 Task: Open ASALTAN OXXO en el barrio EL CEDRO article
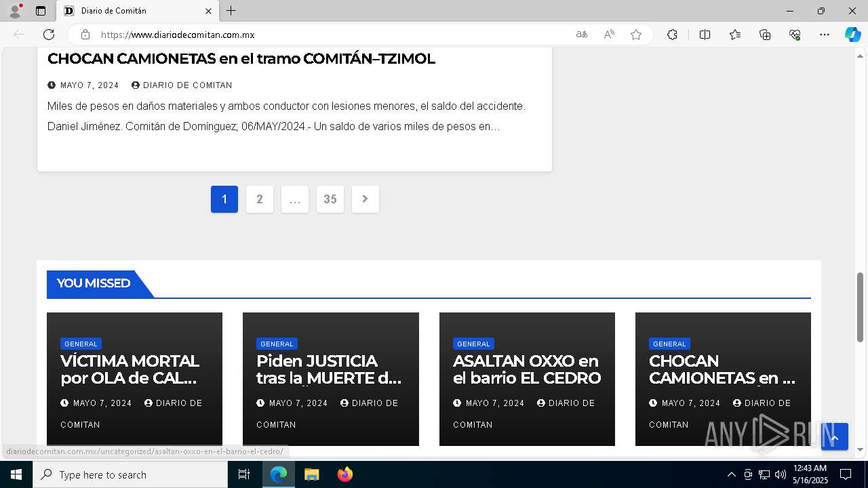(527, 369)
